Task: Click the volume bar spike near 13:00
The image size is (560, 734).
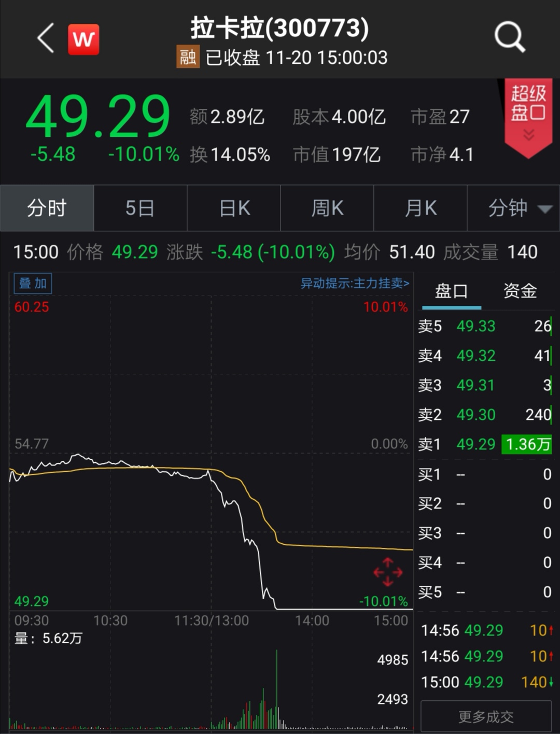Action: click(x=276, y=689)
